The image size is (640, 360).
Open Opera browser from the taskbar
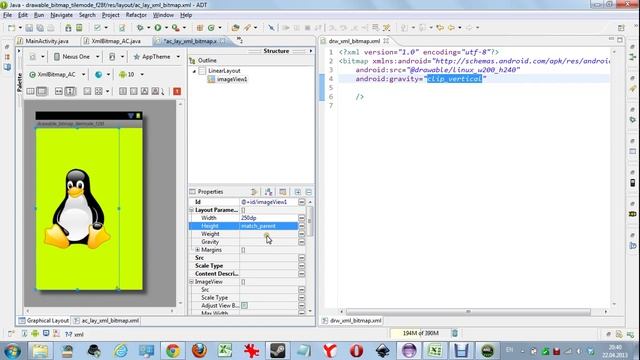(x=356, y=351)
